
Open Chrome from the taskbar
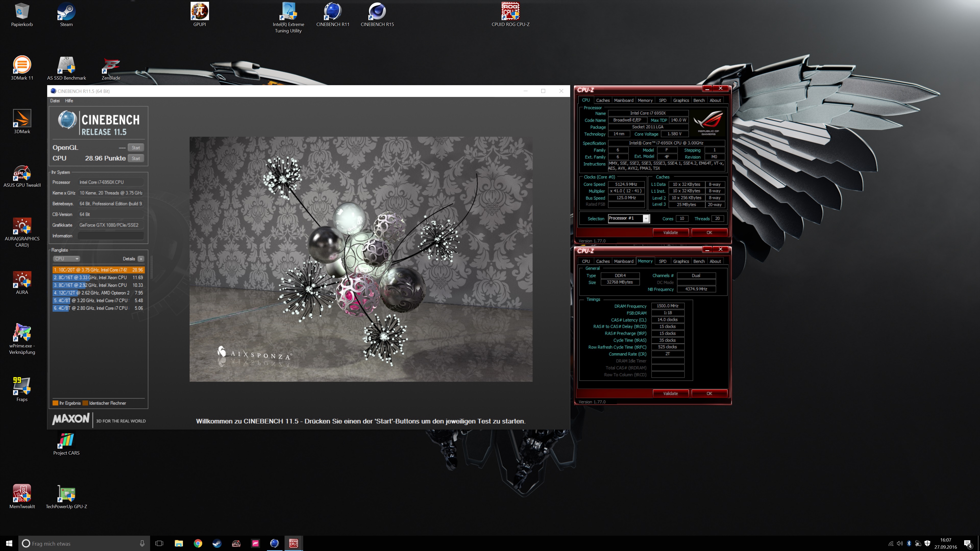pos(198,543)
